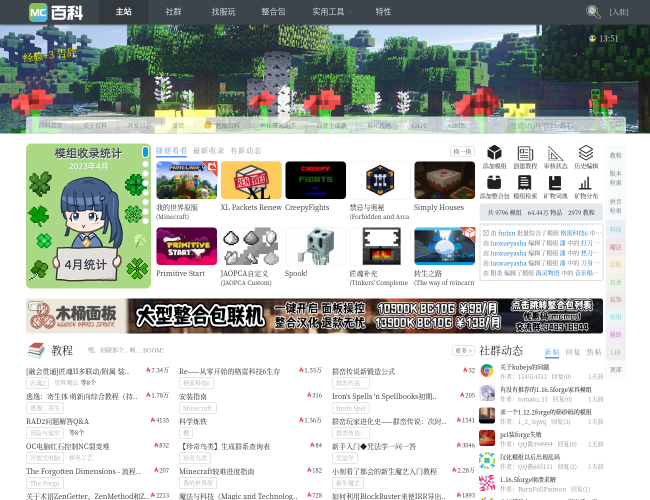Click the MC百科 site logo
The image size is (650, 500).
point(56,12)
